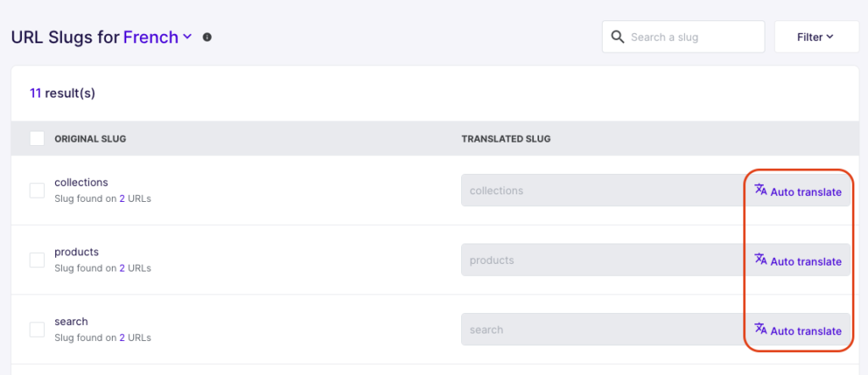This screenshot has height=375, width=868.
Task: Check the products slug checkbox
Action: (x=37, y=260)
